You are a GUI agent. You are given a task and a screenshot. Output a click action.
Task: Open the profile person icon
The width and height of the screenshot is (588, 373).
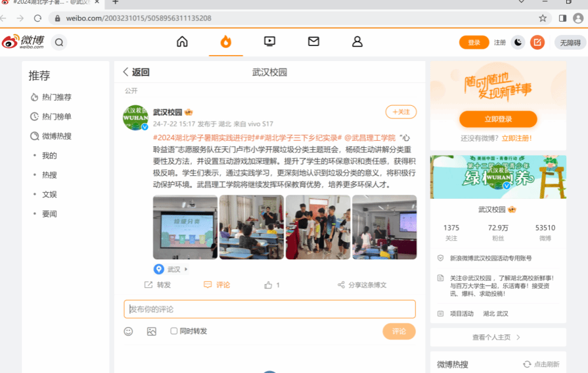(x=358, y=42)
